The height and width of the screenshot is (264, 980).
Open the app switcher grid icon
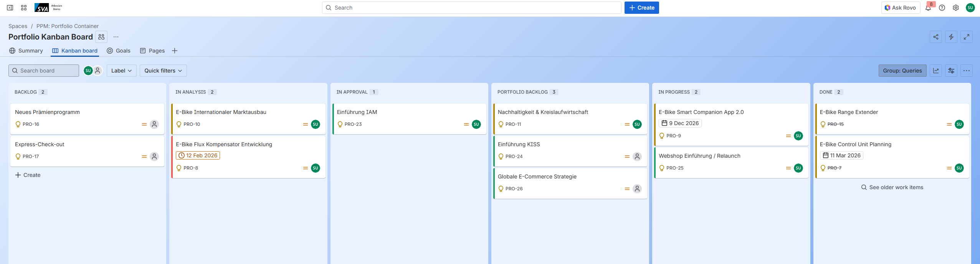point(24,8)
